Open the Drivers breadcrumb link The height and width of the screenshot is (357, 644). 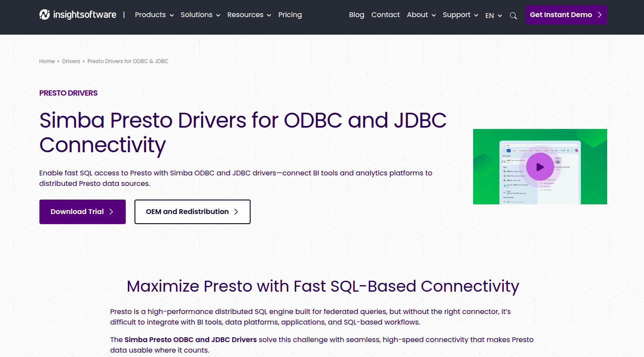[71, 61]
